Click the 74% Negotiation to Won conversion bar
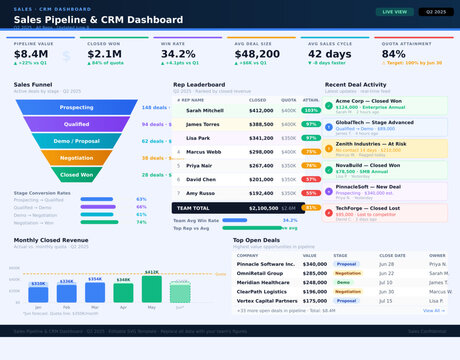The width and height of the screenshot is (460, 360). point(99,222)
